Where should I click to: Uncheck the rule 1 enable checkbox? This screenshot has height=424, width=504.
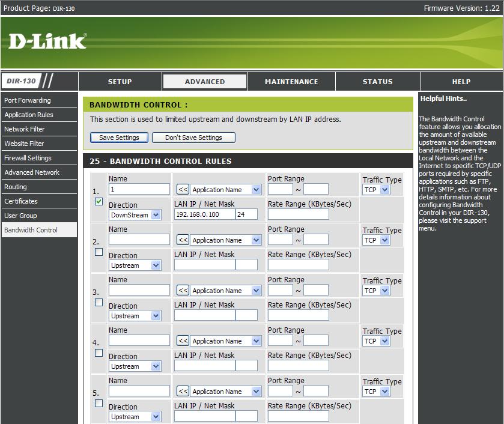pyautogui.click(x=99, y=202)
